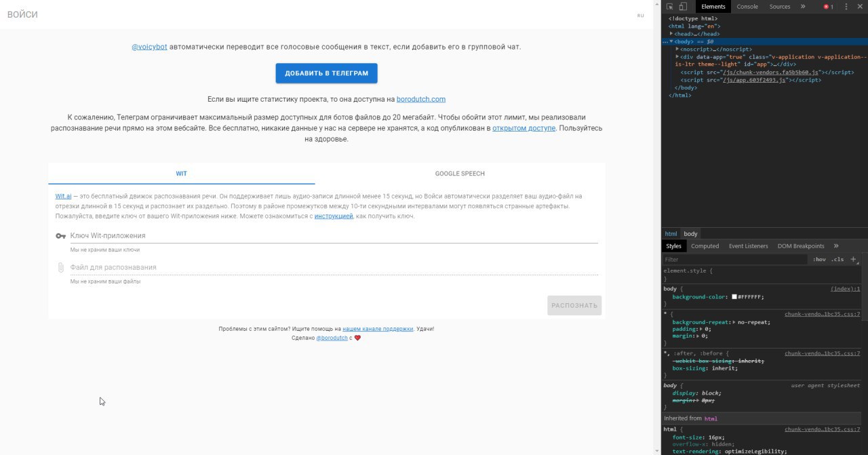Click the red heart icon in footer
868x455 pixels.
[x=357, y=338]
